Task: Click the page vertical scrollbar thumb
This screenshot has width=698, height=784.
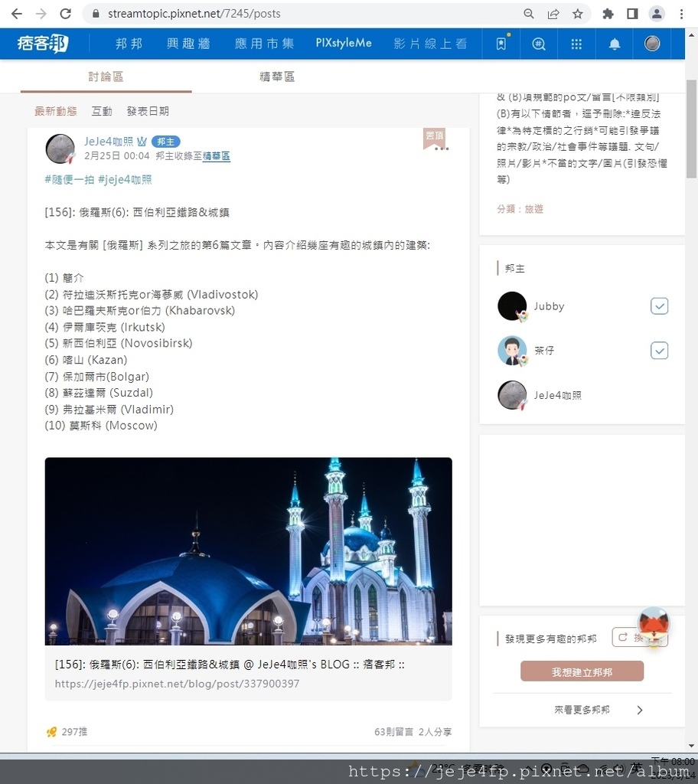Action: point(692,129)
